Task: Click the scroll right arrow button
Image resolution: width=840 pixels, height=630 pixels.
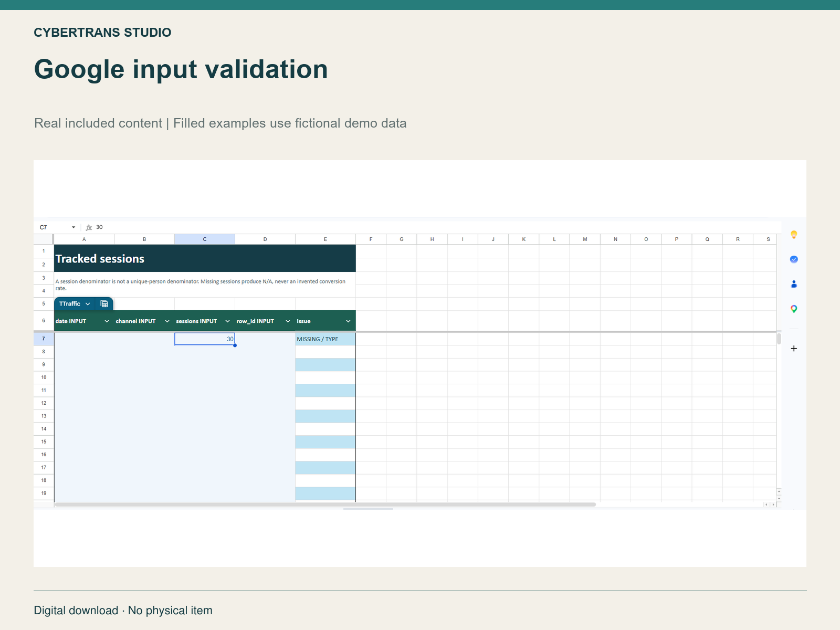Action: pyautogui.click(x=773, y=505)
